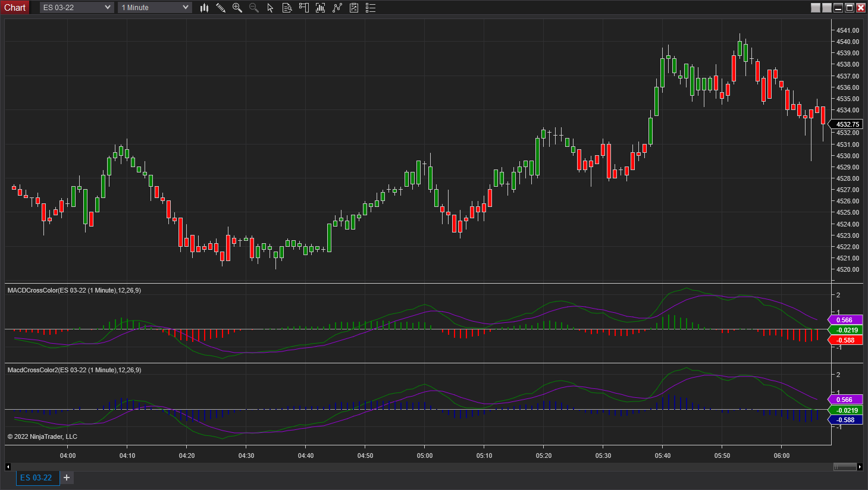Open the 1 Minute interval dropdown

coord(155,8)
